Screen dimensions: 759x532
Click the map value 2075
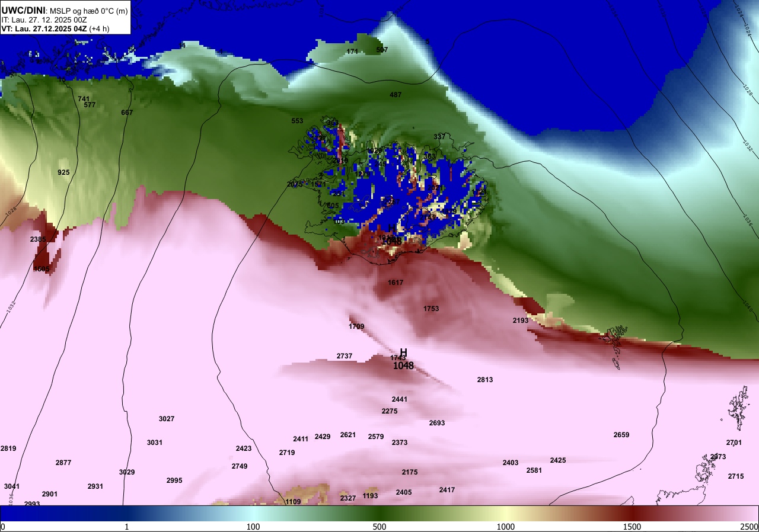pos(295,184)
